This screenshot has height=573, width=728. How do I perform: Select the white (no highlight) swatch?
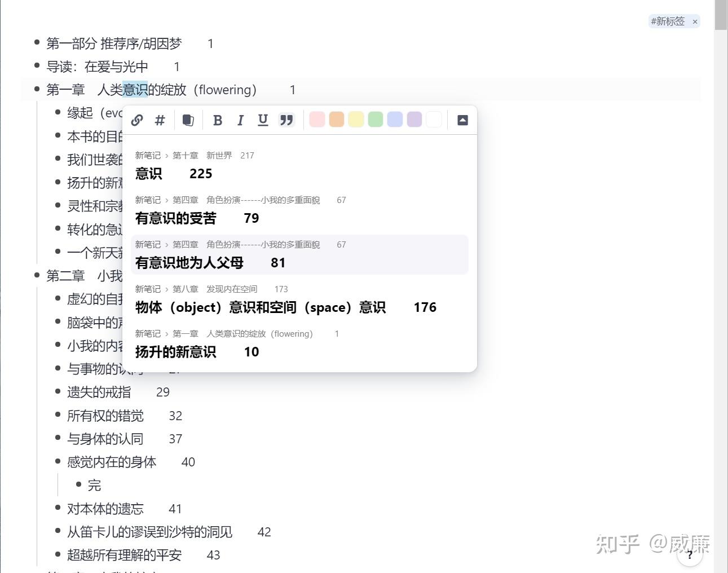click(x=434, y=120)
